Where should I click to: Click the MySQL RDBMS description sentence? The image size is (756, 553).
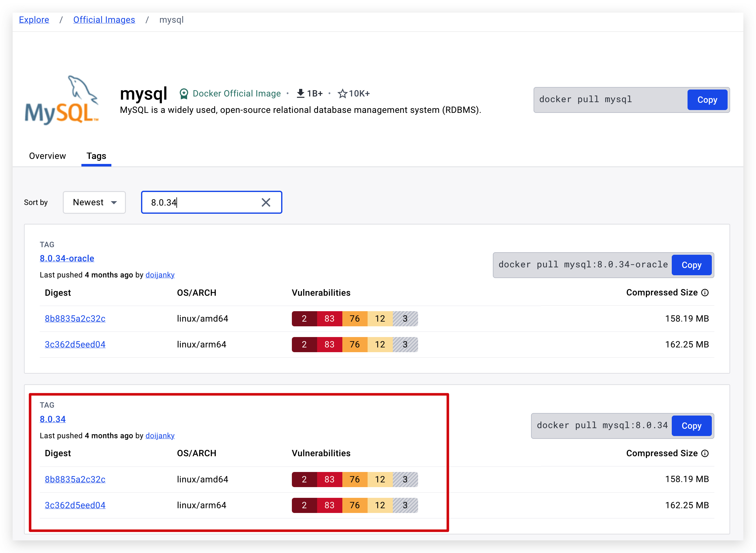300,110
